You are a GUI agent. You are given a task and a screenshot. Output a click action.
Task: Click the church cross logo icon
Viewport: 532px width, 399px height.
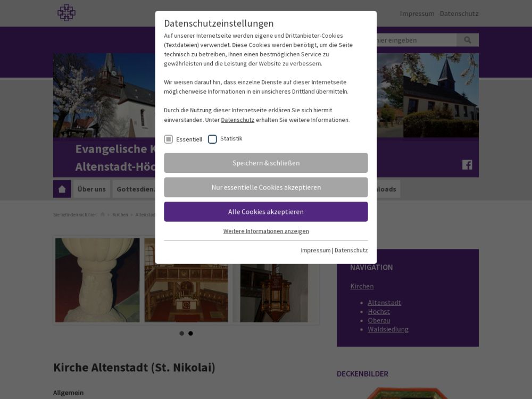point(66,13)
